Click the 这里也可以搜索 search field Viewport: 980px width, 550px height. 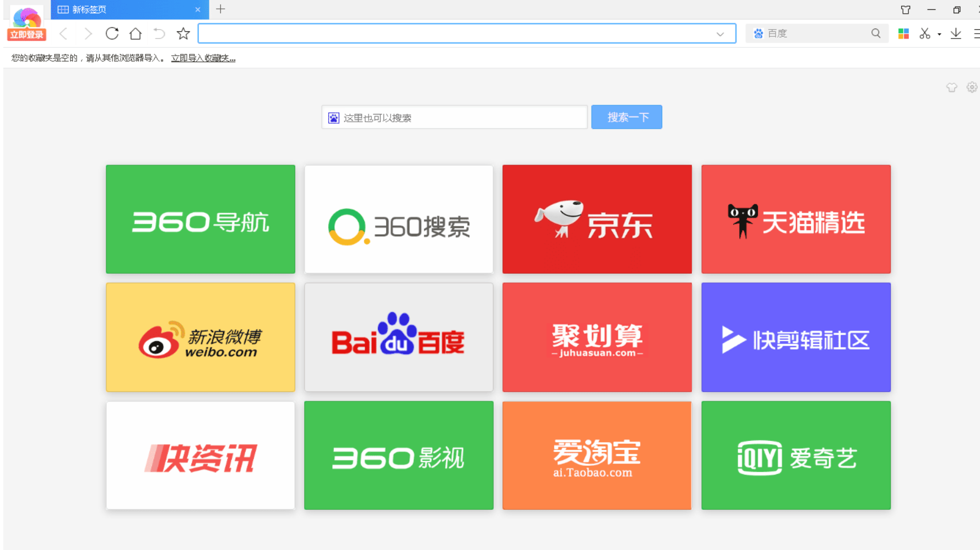pyautogui.click(x=454, y=117)
